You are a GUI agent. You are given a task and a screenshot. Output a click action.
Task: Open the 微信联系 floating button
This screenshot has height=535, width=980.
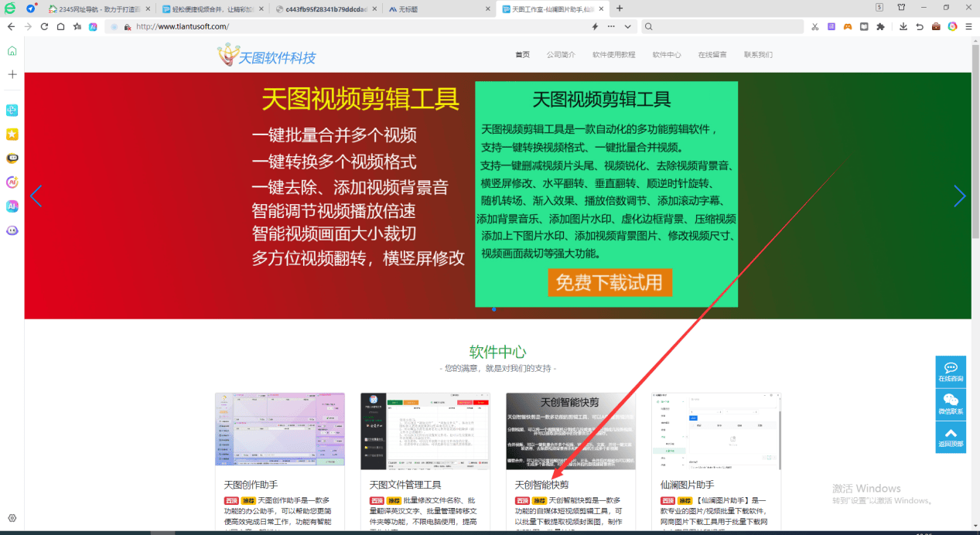(x=951, y=404)
